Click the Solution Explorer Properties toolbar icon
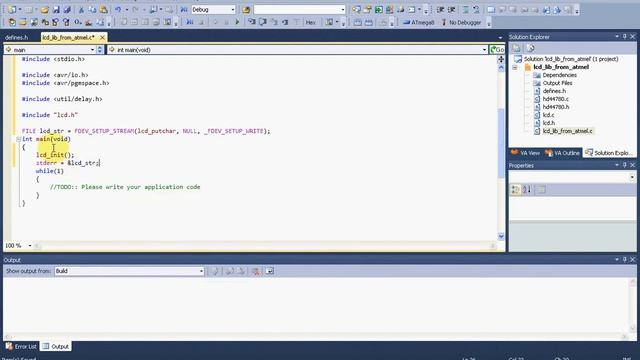Image resolution: width=640 pixels, height=360 pixels. tap(516, 48)
